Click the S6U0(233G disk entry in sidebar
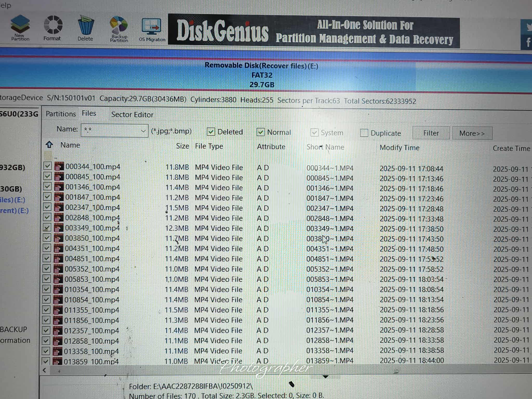 click(19, 114)
